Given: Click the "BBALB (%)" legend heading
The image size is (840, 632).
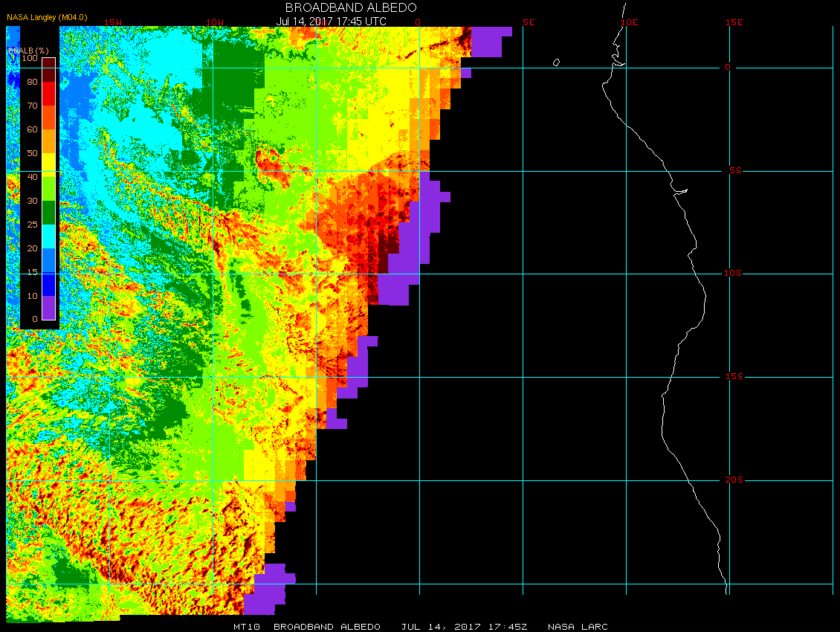Looking at the screenshot, I should click(28, 51).
